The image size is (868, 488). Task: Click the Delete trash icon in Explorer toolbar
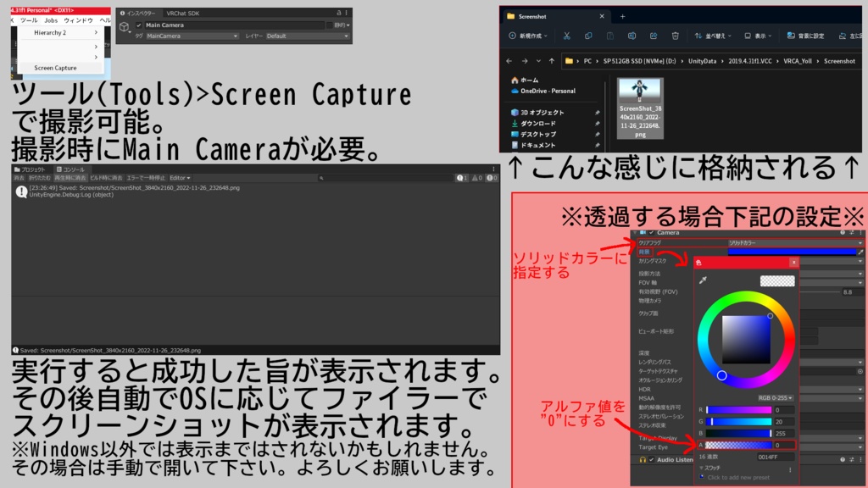(x=675, y=35)
